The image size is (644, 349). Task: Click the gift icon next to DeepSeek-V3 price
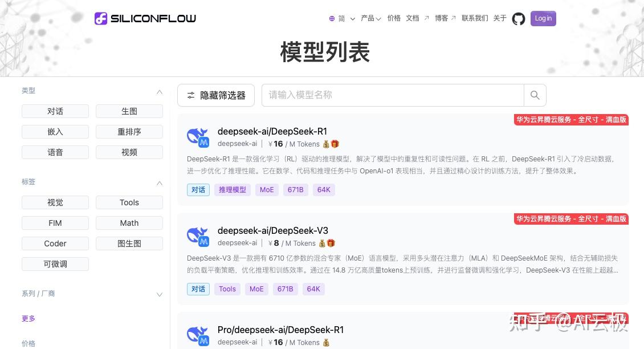tap(331, 243)
